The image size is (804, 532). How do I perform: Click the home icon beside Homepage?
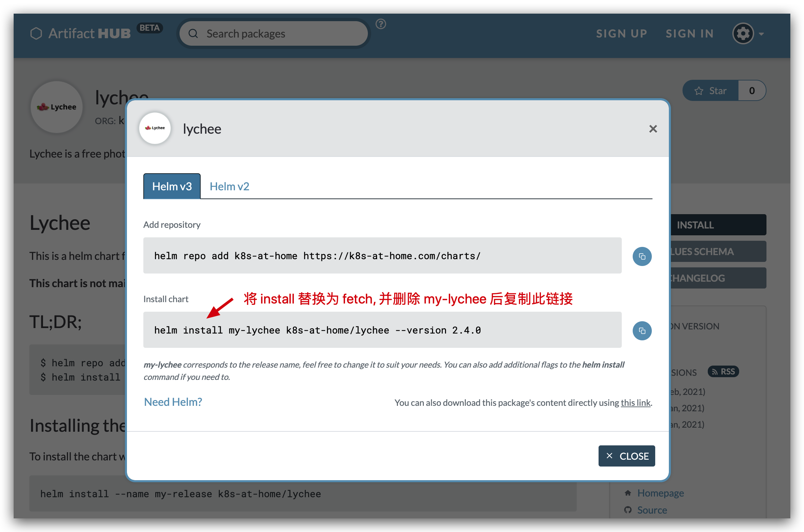pos(628,493)
